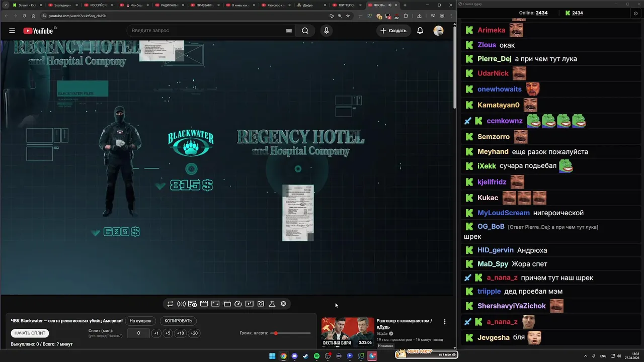Viewport: 644px width, 362px height.
Task: Click the НАЧАТЬ СПЛИТ button
Action: (x=30, y=333)
